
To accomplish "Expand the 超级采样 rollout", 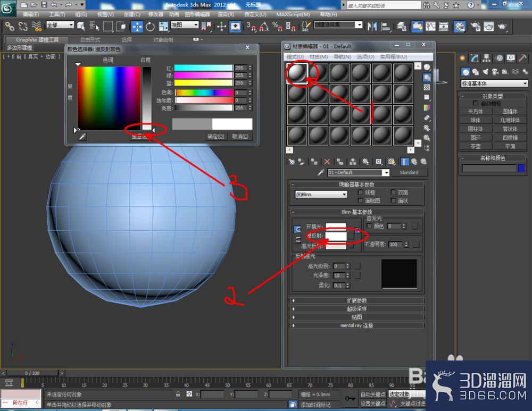I will click(x=356, y=308).
